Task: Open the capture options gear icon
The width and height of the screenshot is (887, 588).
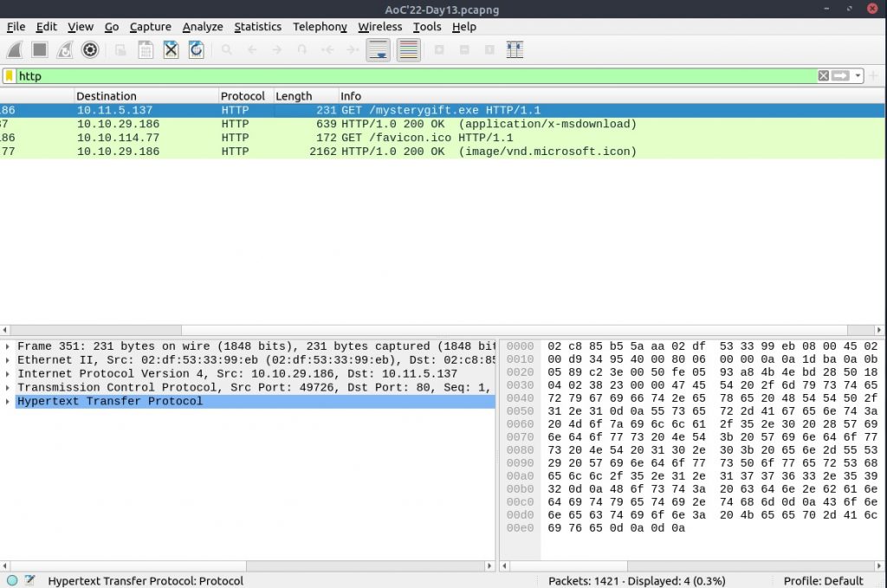Action: click(x=89, y=50)
